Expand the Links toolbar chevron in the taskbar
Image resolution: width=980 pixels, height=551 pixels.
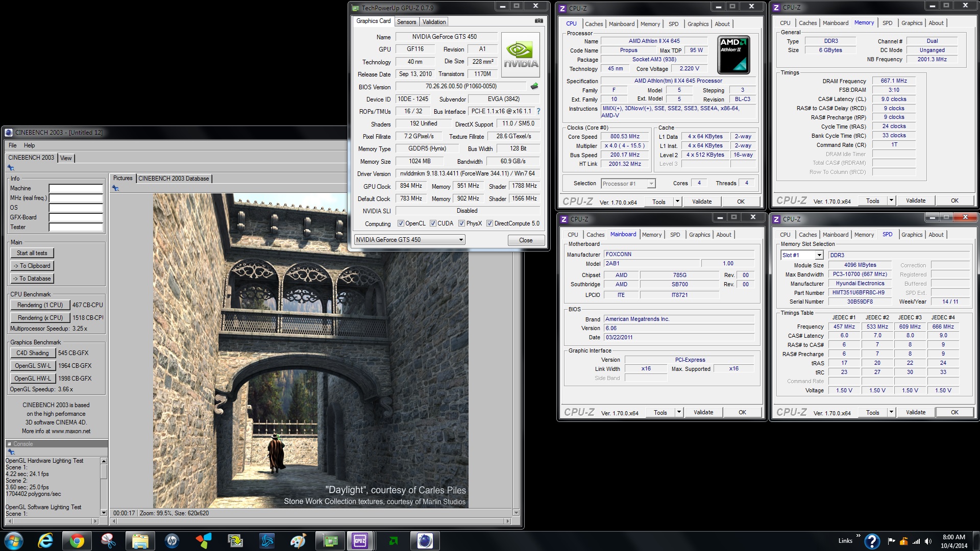coord(858,536)
